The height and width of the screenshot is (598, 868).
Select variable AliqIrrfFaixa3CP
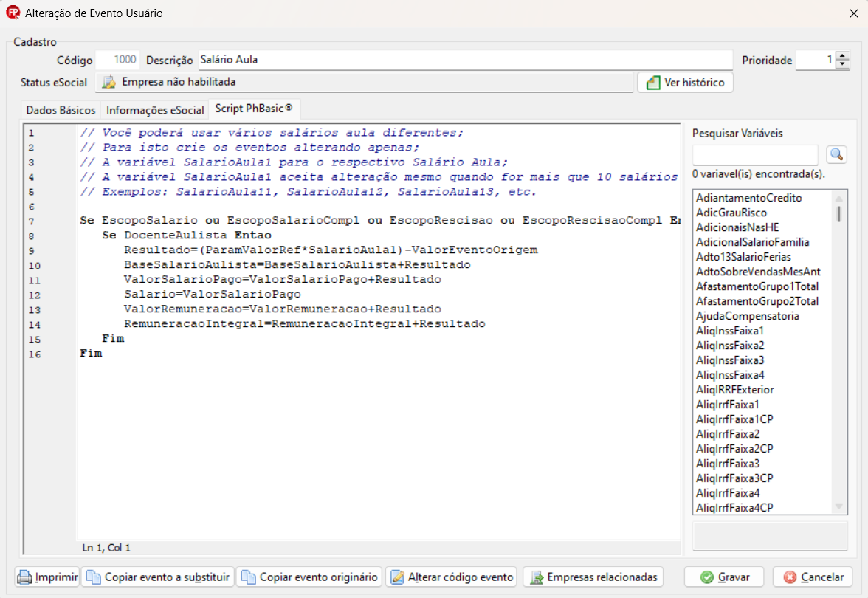tap(734, 478)
